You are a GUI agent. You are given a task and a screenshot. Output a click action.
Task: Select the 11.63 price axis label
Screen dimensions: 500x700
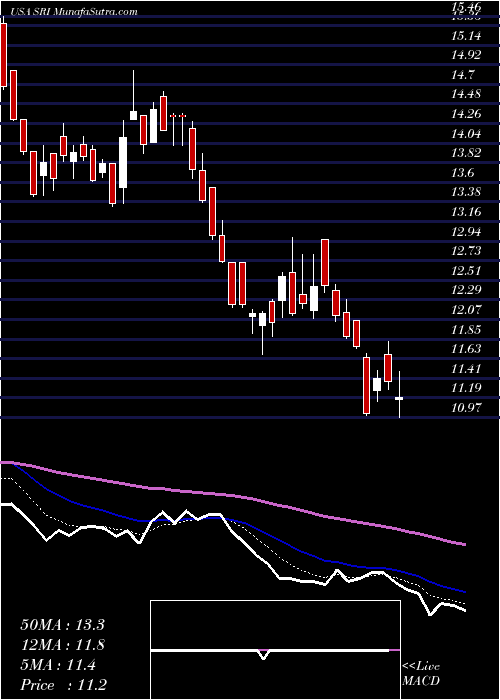[467, 348]
